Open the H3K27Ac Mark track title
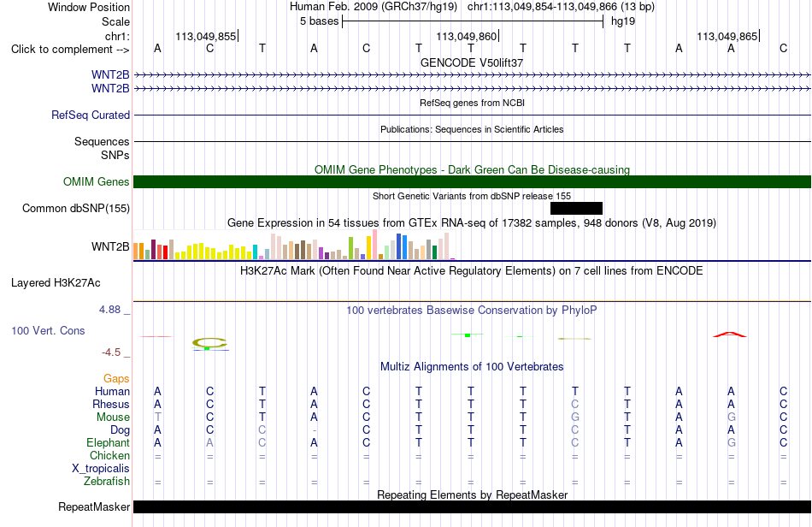This screenshot has width=812, height=527. [x=472, y=271]
